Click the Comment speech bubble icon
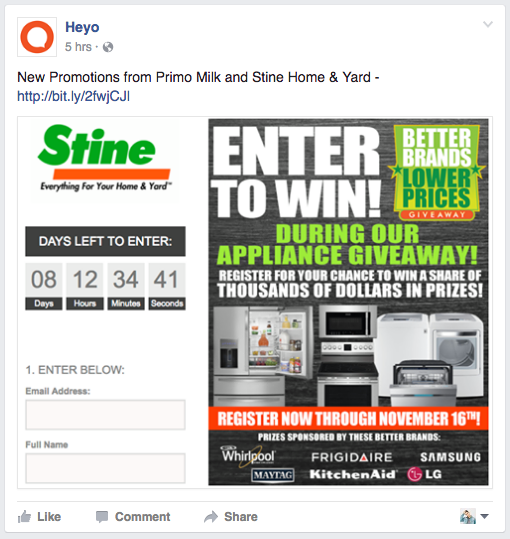 tap(102, 517)
